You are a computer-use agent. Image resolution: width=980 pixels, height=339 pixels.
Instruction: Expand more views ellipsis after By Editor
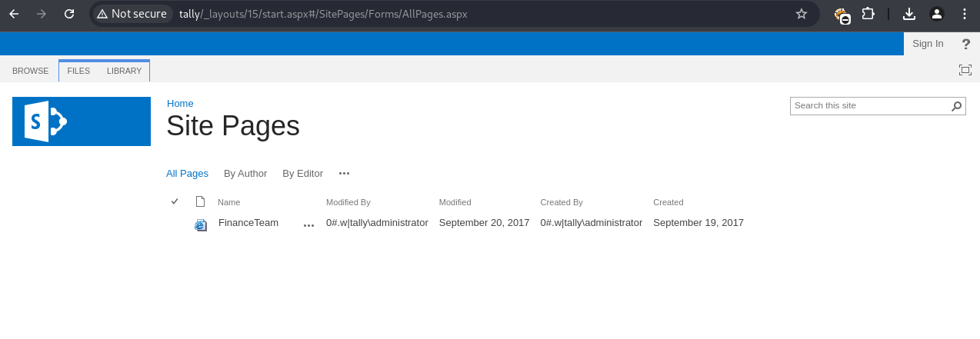[x=344, y=174]
